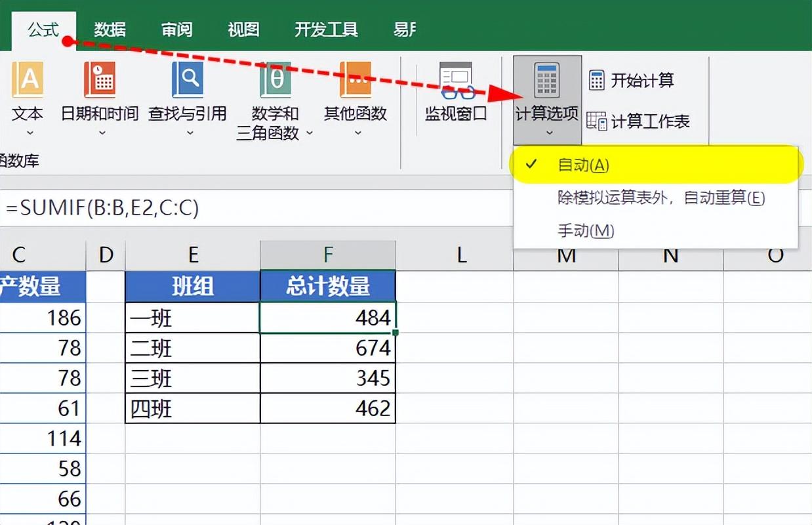The height and width of the screenshot is (525, 812).
Task: Click cell with value 61
Action: [x=43, y=408]
